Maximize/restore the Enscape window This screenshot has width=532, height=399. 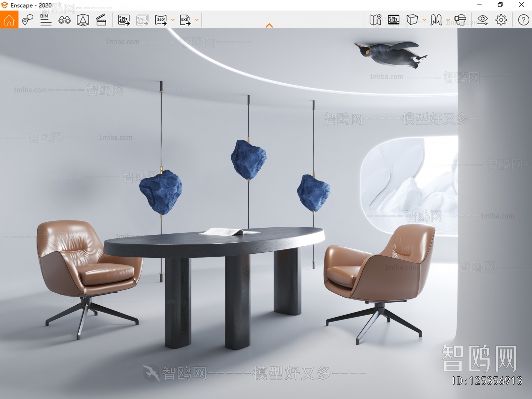coord(500,5)
